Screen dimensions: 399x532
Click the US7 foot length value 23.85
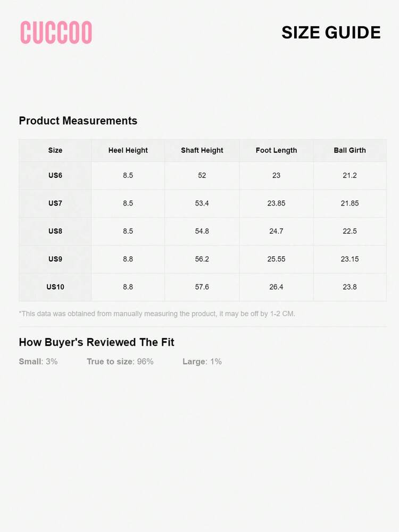click(x=276, y=203)
